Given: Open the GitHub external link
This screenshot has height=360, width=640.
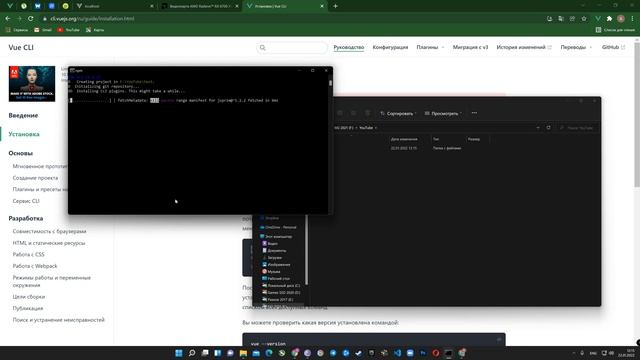Looking at the screenshot, I should pyautogui.click(x=613, y=47).
